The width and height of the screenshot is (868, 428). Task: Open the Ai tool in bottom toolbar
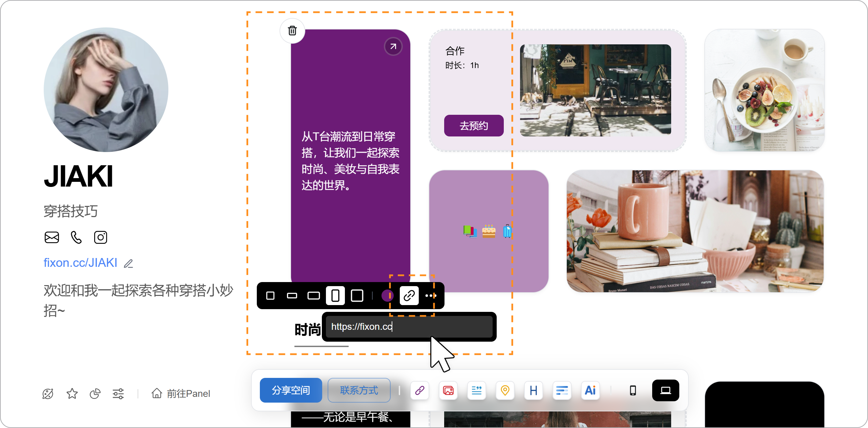click(x=590, y=390)
